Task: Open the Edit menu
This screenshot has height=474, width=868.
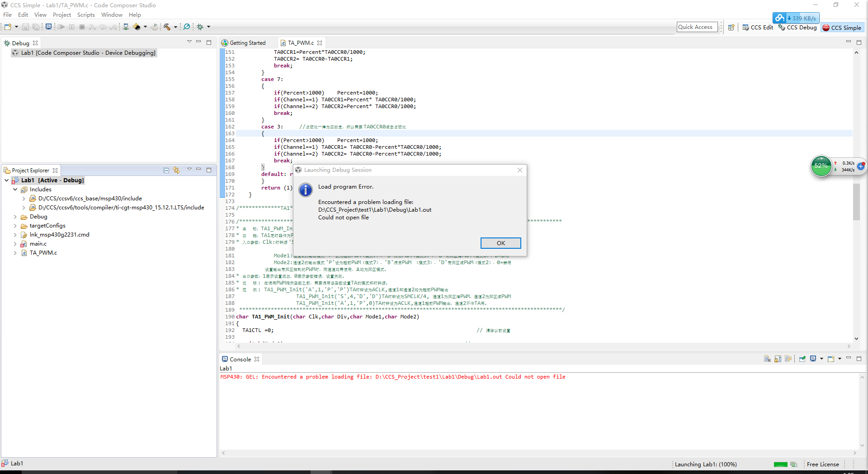Action: click(23, 15)
